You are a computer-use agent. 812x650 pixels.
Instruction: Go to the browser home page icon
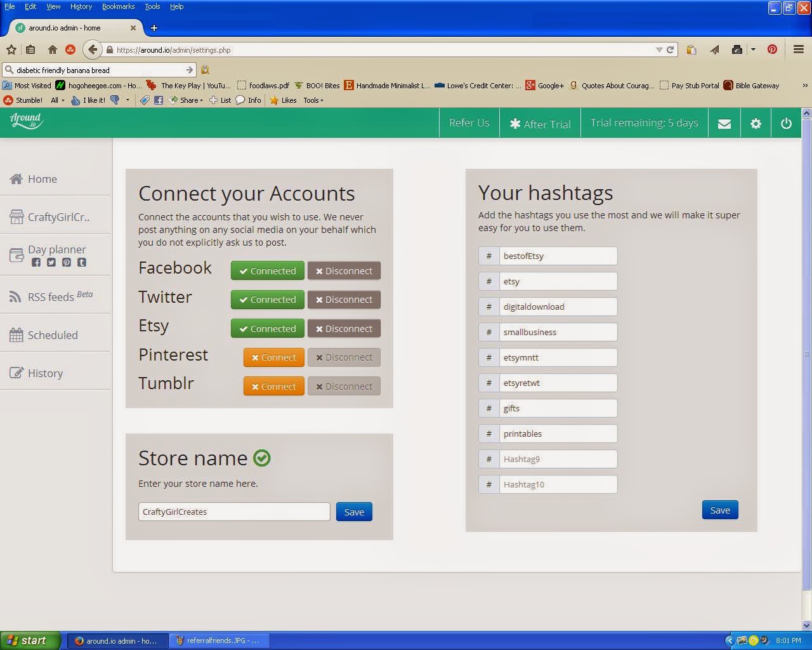coord(53,50)
